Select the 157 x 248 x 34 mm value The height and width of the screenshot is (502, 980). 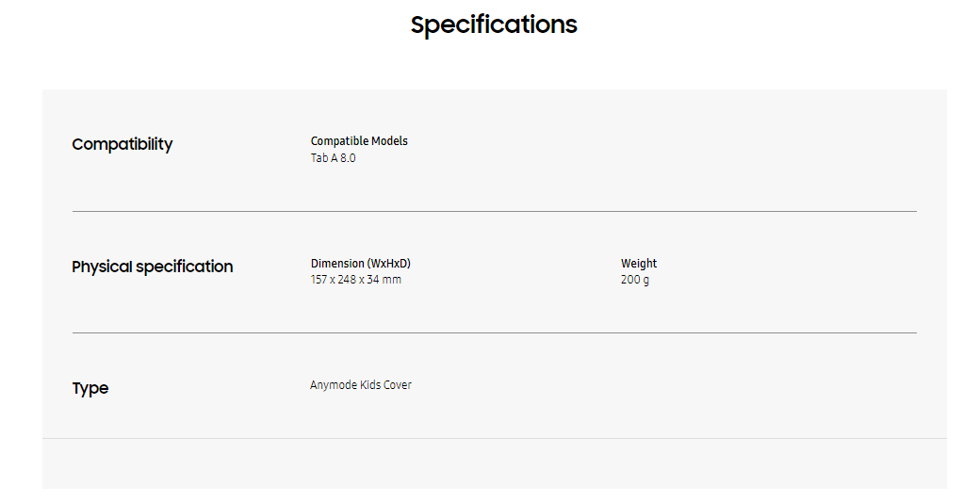356,280
